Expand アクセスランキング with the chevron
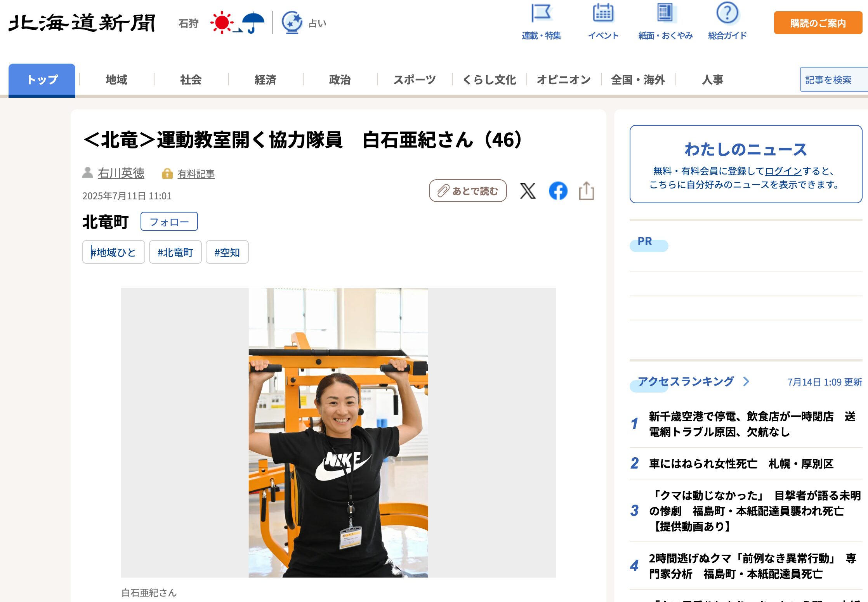This screenshot has width=868, height=602. click(746, 382)
